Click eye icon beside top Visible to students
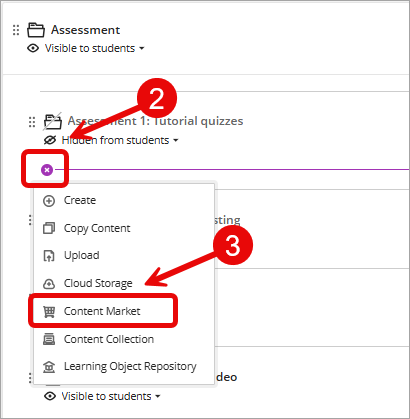Image resolution: width=410 pixels, height=419 pixels. (33, 49)
